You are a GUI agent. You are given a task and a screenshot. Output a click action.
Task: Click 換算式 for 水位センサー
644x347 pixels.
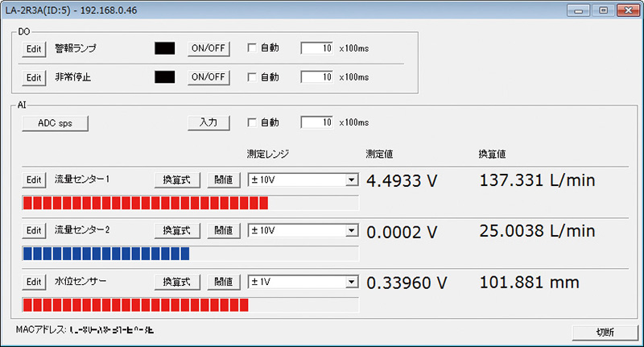(176, 282)
